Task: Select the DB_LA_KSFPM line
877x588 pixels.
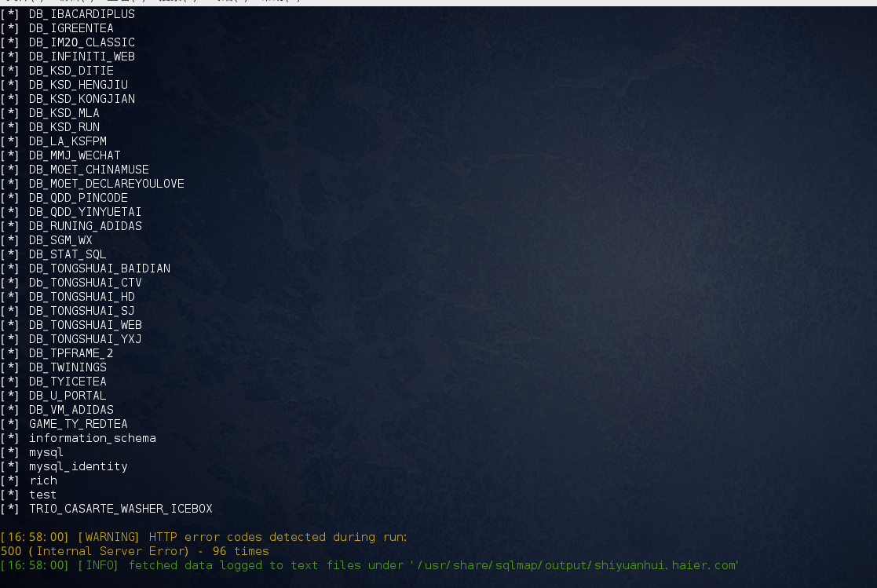Action: coord(68,141)
